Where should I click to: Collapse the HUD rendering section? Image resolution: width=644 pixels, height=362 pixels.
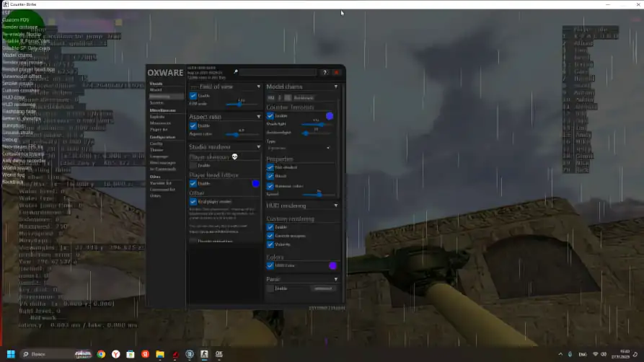(x=335, y=206)
